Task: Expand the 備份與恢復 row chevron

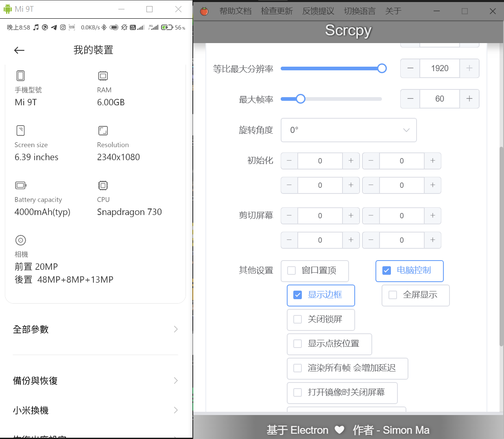Action: (176, 380)
